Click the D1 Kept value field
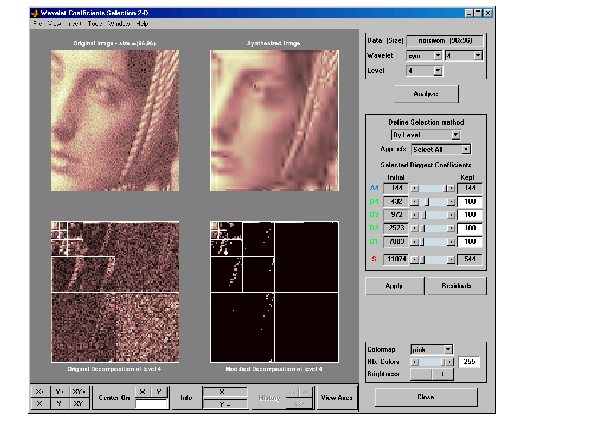The image size is (600, 423). tap(470, 242)
